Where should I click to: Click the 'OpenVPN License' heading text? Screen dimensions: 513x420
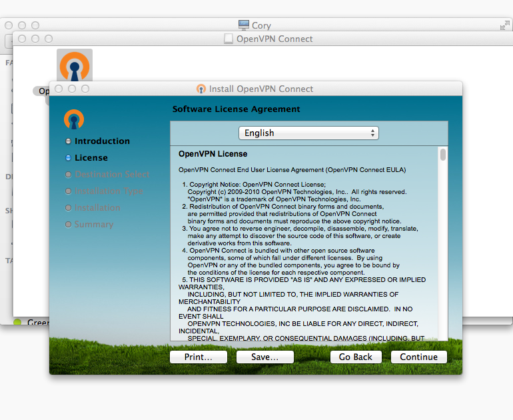pyautogui.click(x=213, y=154)
